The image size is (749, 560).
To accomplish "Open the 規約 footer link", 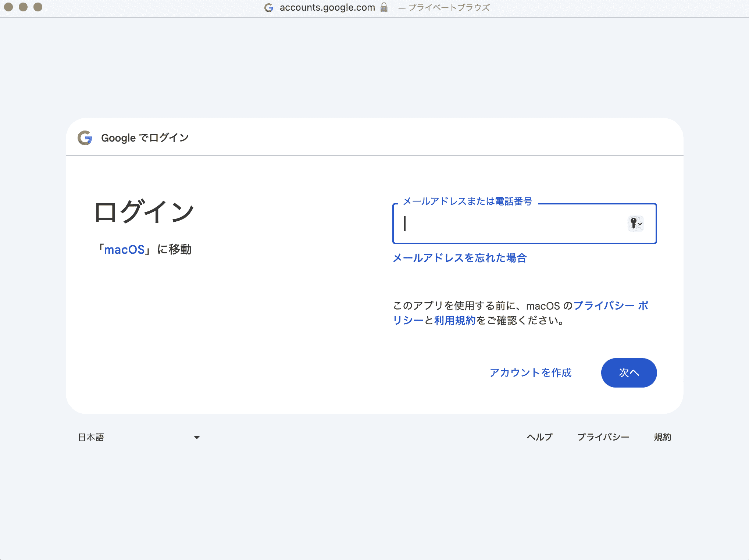I will (663, 437).
